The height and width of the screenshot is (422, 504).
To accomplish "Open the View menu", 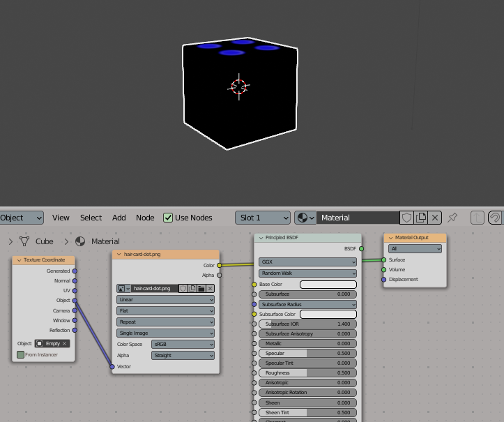I will pyautogui.click(x=61, y=218).
